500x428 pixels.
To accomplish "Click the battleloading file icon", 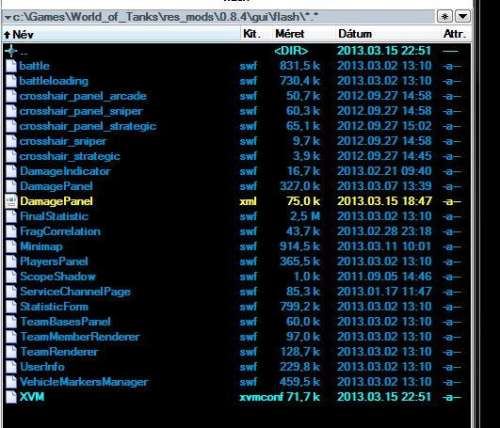I will coord(11,81).
